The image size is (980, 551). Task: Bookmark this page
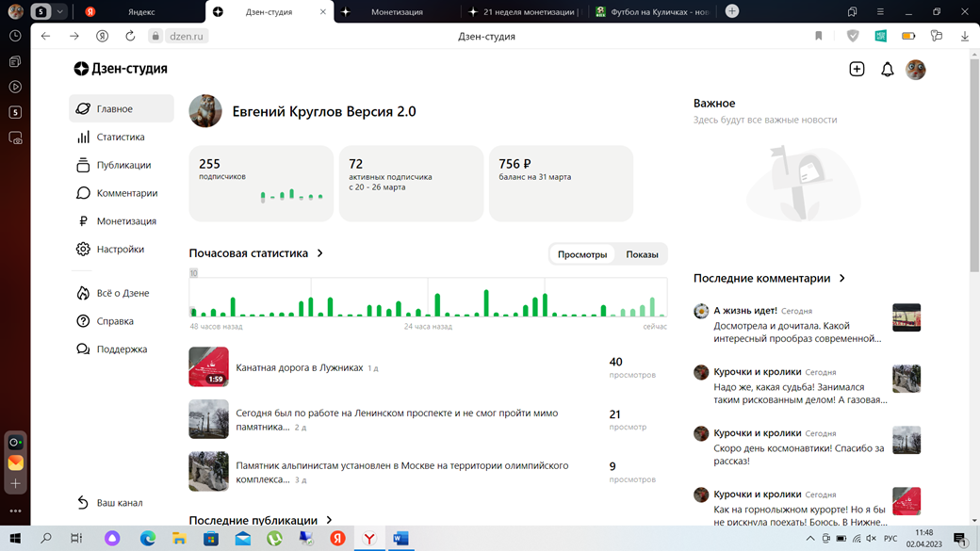(818, 36)
